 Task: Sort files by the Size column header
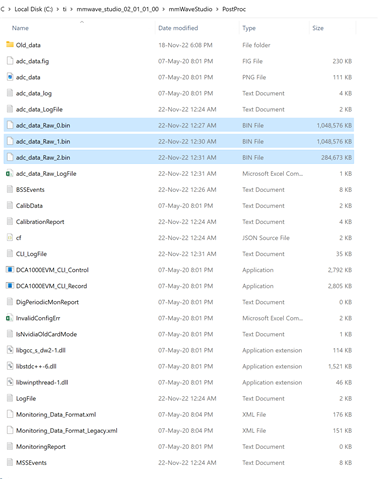click(318, 28)
